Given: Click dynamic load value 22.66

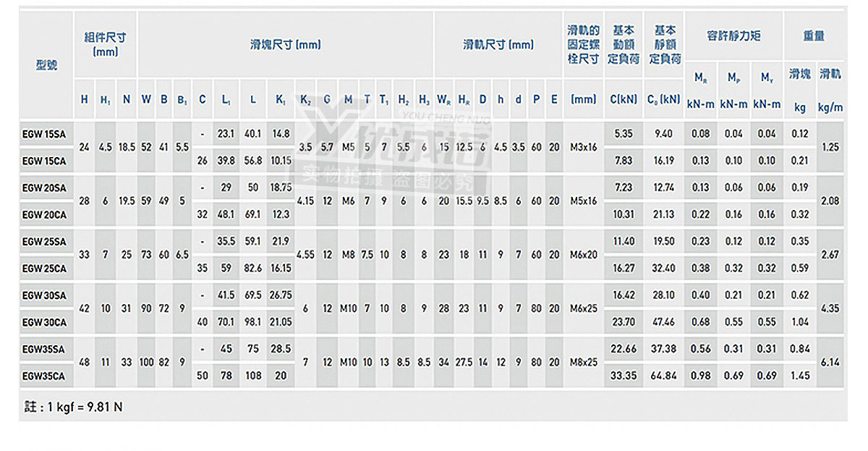Looking at the screenshot, I should [x=624, y=349].
